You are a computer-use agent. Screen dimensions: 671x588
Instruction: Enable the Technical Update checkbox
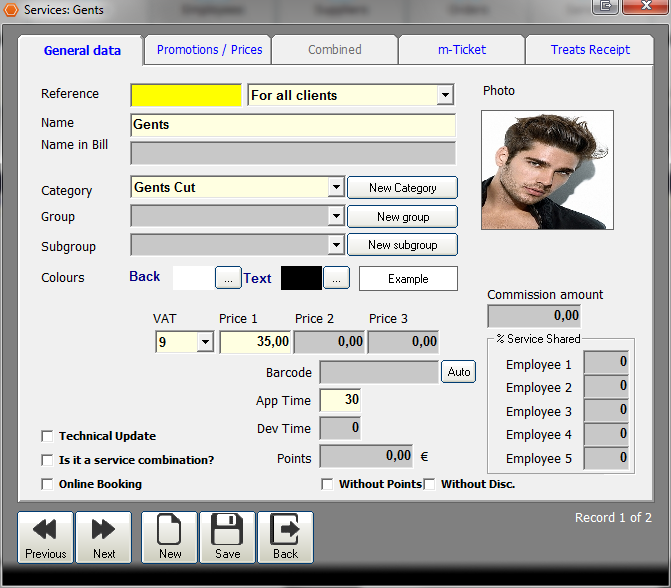pos(47,436)
